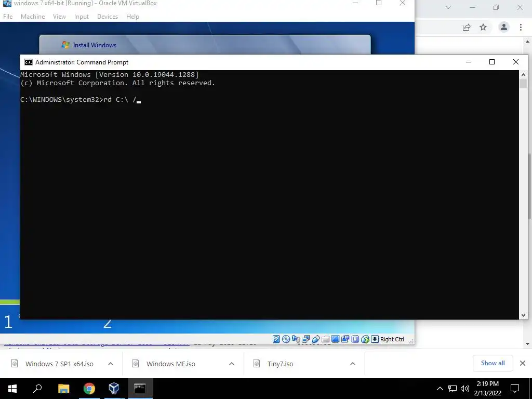Viewport: 532px width, 399px height.
Task: Open Chrome tab search chevron
Action: pos(448,7)
